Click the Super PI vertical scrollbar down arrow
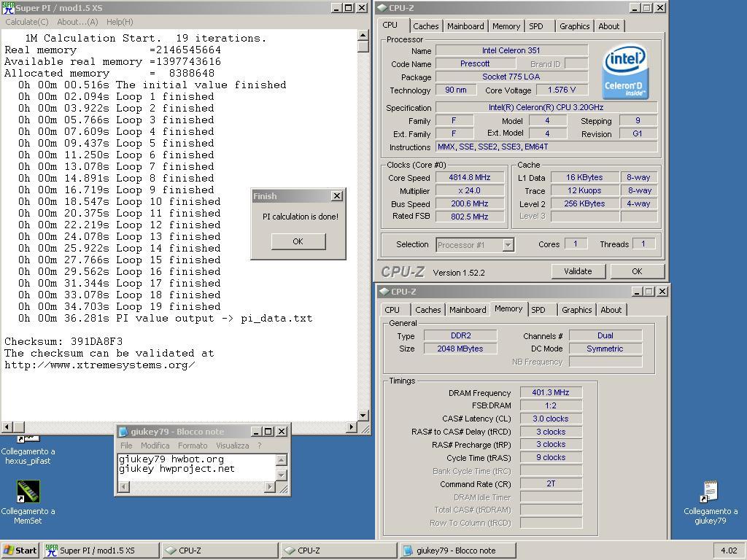This screenshot has height=560, width=747. (x=363, y=416)
